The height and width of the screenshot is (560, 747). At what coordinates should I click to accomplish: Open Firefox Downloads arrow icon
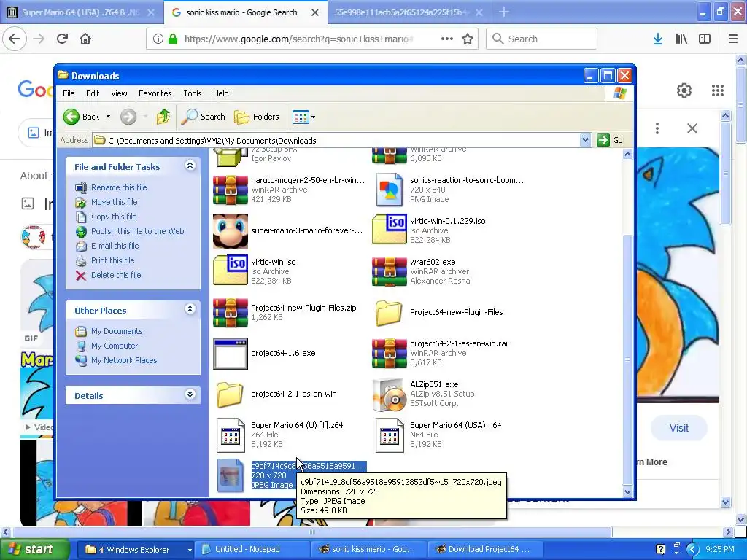(x=658, y=39)
